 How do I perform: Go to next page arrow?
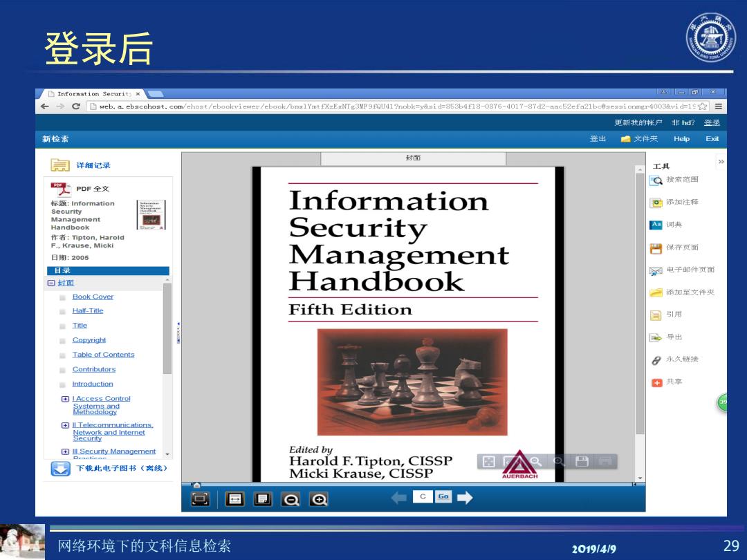click(465, 498)
